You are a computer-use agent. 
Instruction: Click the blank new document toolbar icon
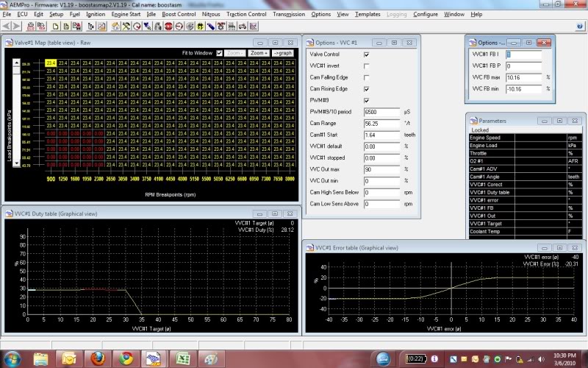click(57, 26)
